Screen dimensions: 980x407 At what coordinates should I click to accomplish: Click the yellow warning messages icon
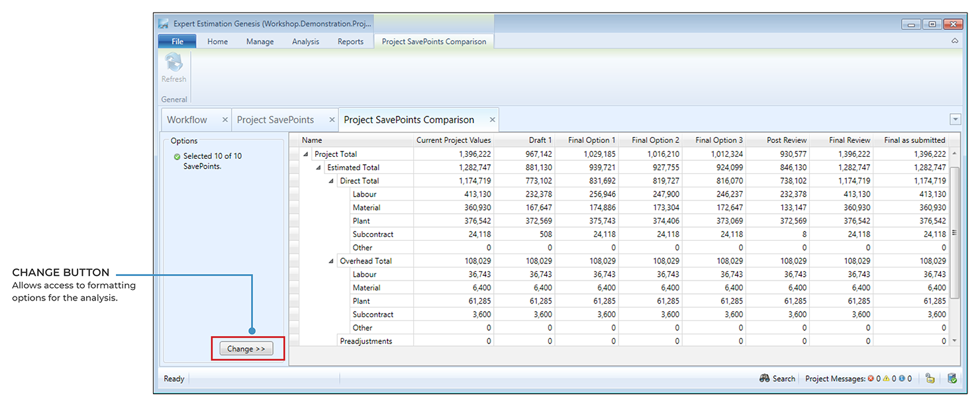pyautogui.click(x=886, y=379)
